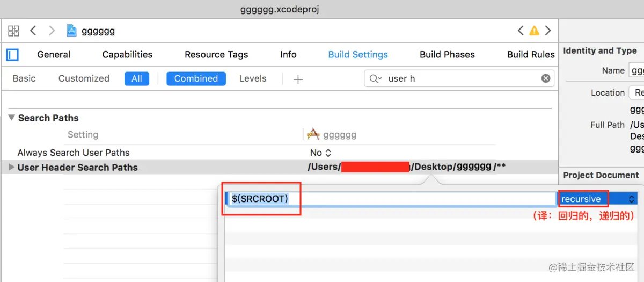The width and height of the screenshot is (644, 282).
Task: Click the User Header Search Paths value
Action: coord(406,167)
